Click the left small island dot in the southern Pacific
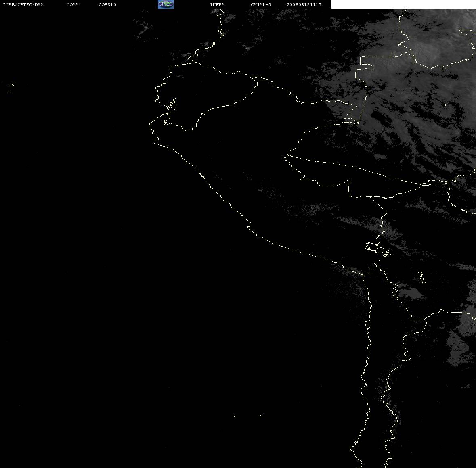The image size is (476, 468). [235, 416]
